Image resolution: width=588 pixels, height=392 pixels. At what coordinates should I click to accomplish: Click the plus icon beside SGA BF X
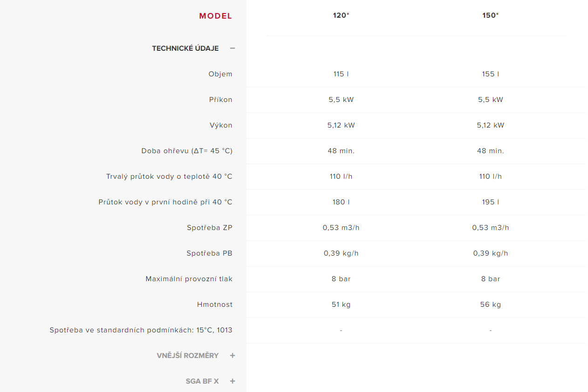point(232,381)
